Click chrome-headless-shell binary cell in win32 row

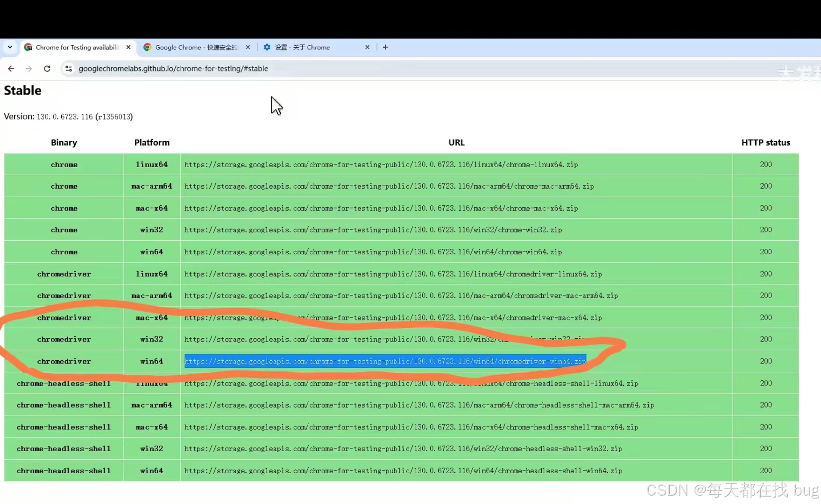pyautogui.click(x=64, y=448)
